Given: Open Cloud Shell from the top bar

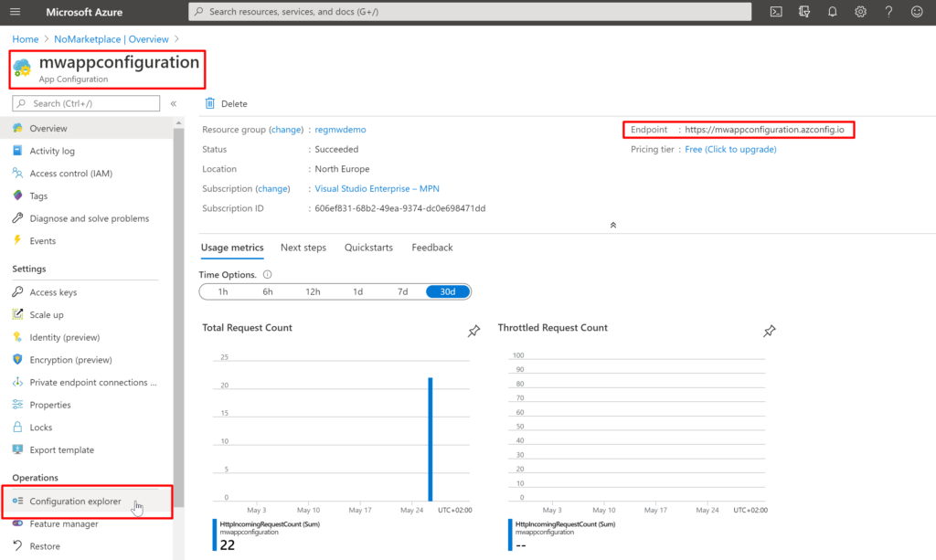Looking at the screenshot, I should click(x=776, y=11).
